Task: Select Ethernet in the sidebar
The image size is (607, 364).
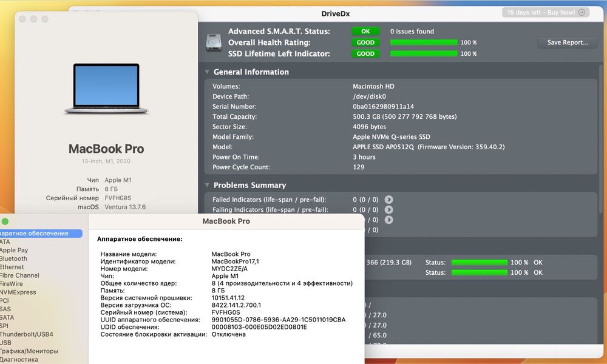Action: coord(12,268)
